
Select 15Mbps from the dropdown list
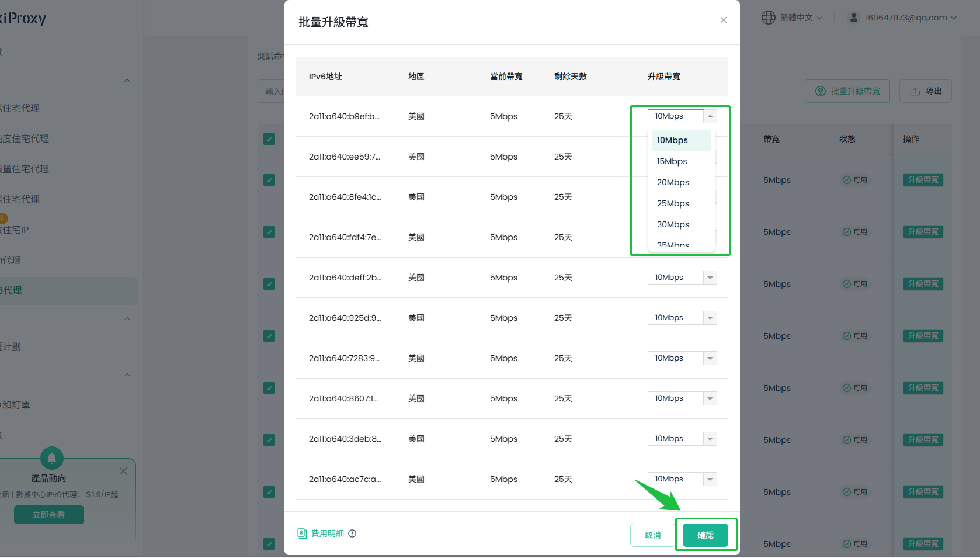pos(681,161)
